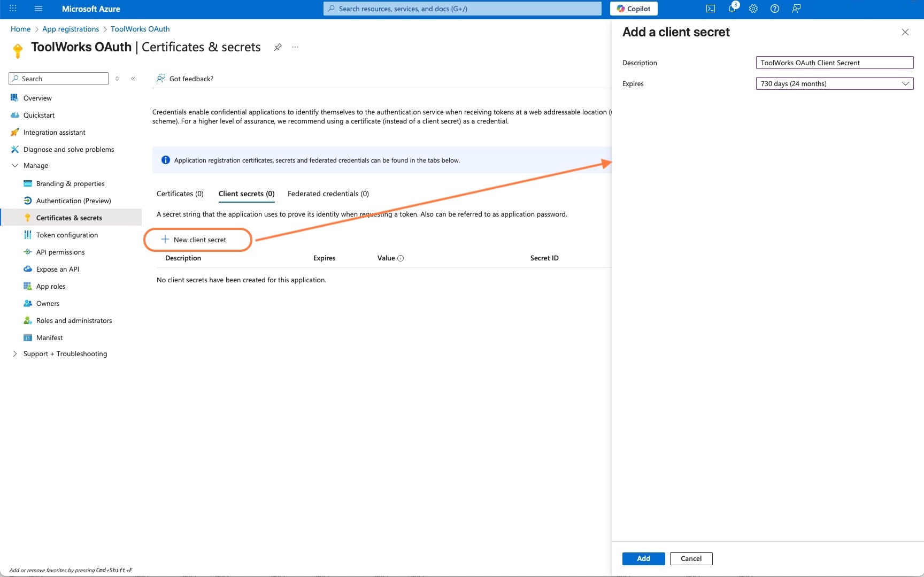Open the Help and support menu
The width and height of the screenshot is (924, 577).
click(x=774, y=9)
